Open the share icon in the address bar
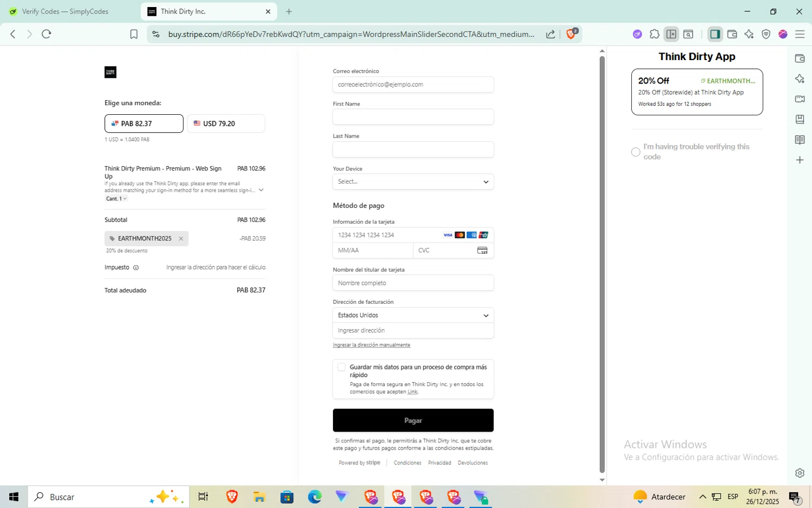This screenshot has height=508, width=812. 551,34
